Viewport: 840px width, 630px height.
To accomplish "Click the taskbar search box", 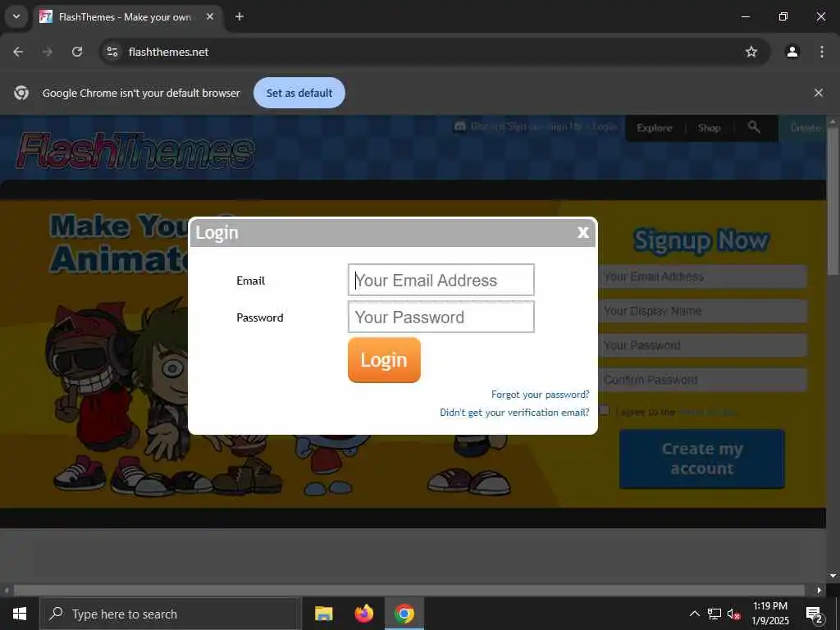I will [x=171, y=614].
